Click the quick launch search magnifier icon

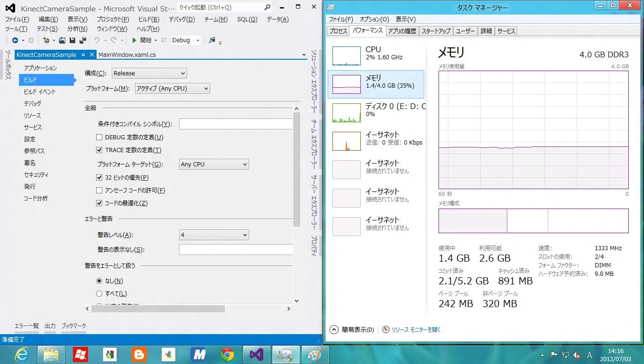(268, 7)
